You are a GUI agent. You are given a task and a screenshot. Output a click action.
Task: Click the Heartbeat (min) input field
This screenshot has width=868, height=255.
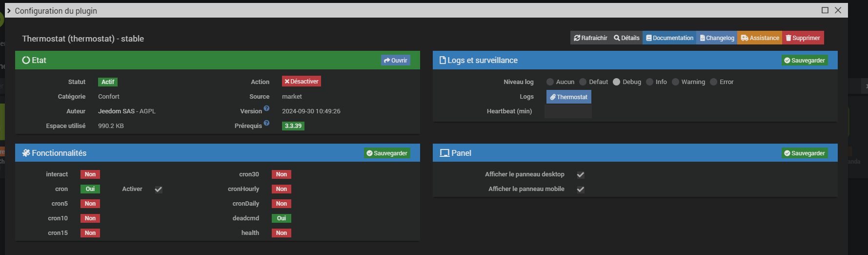[x=568, y=112]
